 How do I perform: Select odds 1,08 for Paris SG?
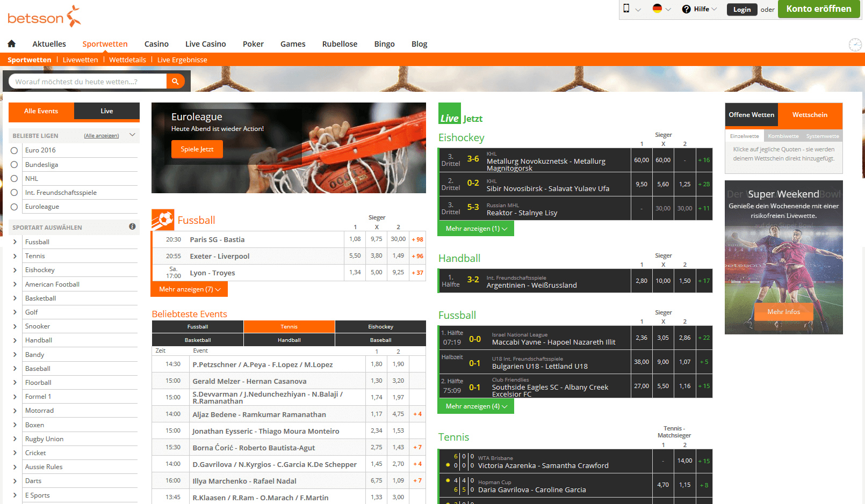tap(355, 239)
